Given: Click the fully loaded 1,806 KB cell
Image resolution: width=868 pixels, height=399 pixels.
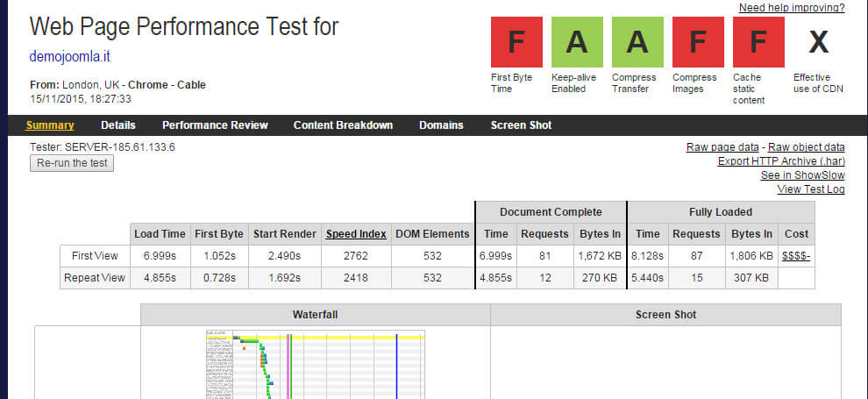Looking at the screenshot, I should click(x=751, y=256).
